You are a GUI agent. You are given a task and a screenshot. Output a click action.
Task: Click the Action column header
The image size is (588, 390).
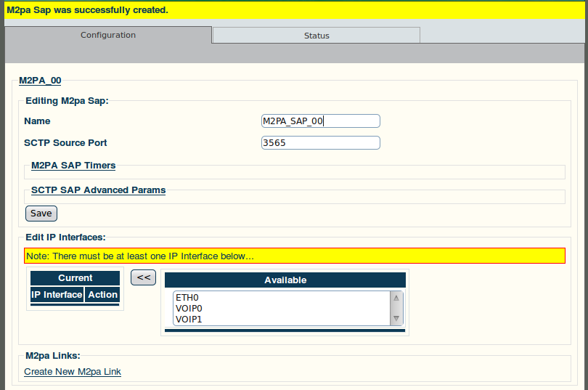coord(103,295)
